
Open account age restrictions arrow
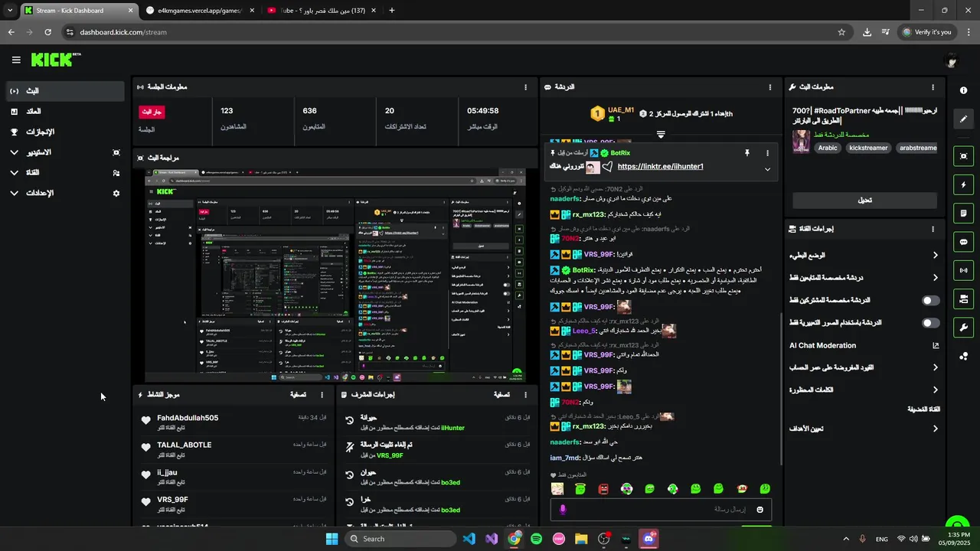tap(936, 367)
